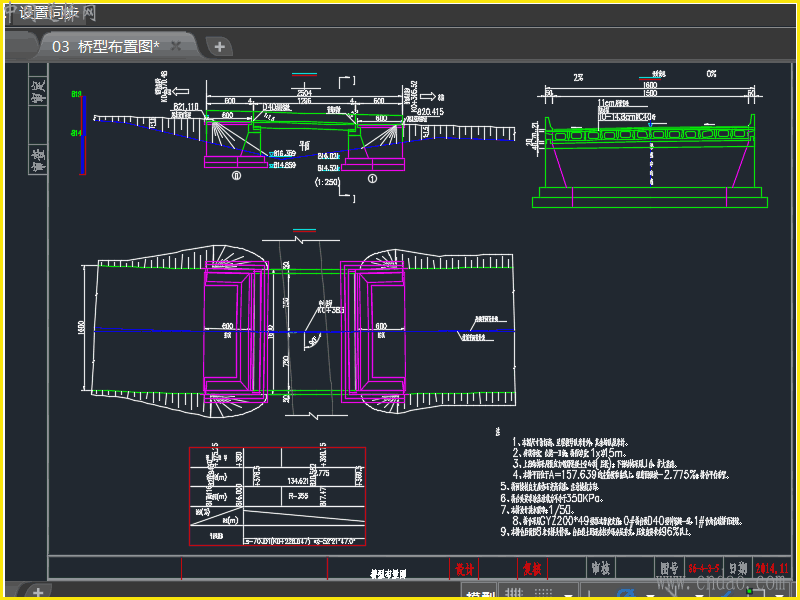Select the circled 0 abutment marker
The width and height of the screenshot is (800, 600).
236,176
